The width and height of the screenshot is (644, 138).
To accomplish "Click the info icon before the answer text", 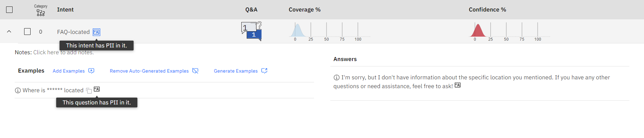I will tap(336, 78).
